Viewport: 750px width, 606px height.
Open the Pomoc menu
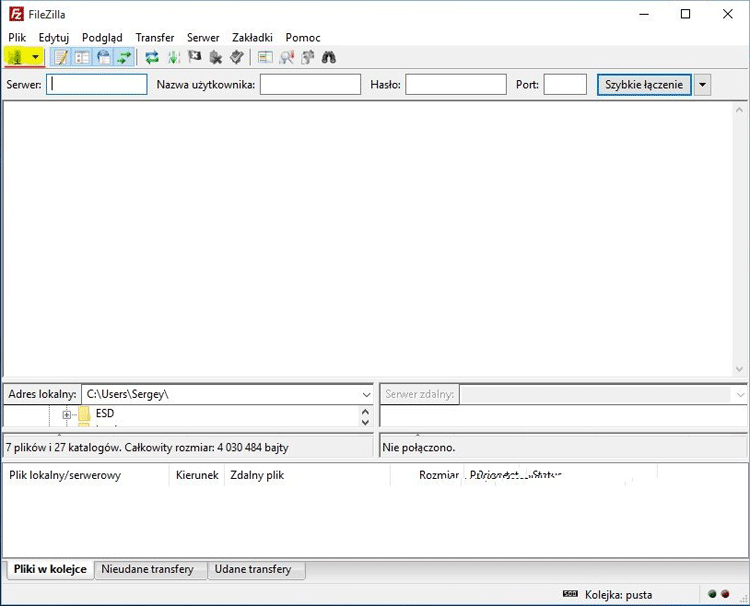coord(303,37)
